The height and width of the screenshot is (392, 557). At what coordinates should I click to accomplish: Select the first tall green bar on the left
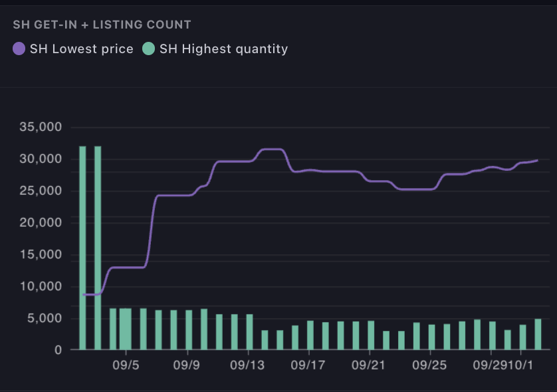(x=82, y=247)
